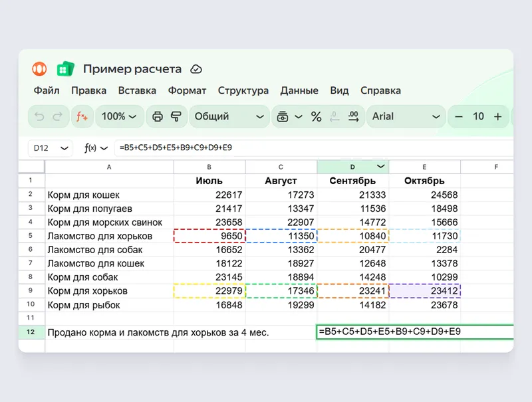Click cell Корм для рыбок
This screenshot has height=402, width=532.
pos(109,305)
